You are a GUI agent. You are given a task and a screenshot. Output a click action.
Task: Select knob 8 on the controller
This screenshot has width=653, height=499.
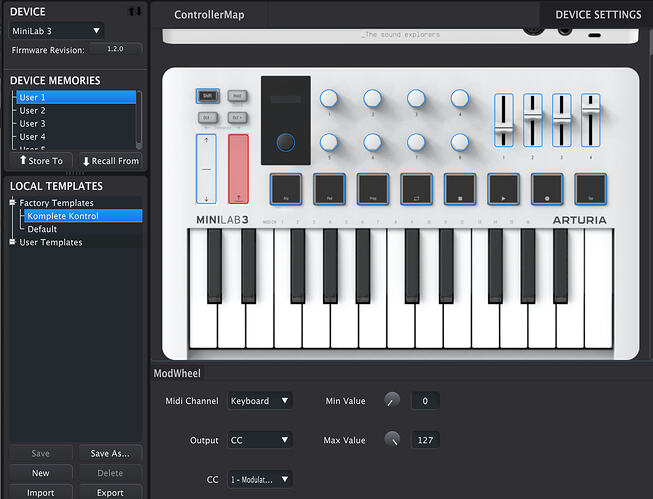pos(460,142)
